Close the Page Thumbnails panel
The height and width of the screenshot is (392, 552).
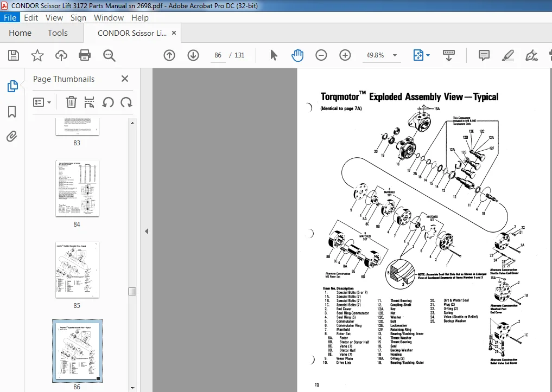pyautogui.click(x=125, y=79)
